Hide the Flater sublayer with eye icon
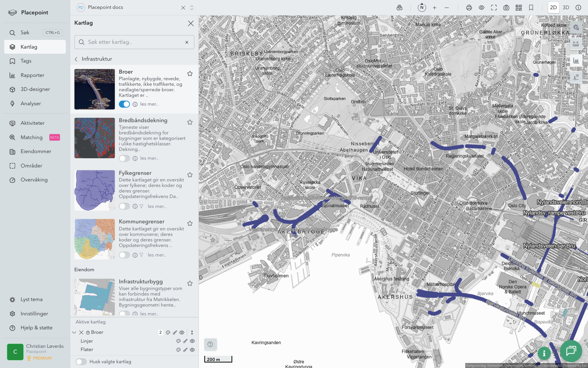The image size is (588, 368). point(192,350)
